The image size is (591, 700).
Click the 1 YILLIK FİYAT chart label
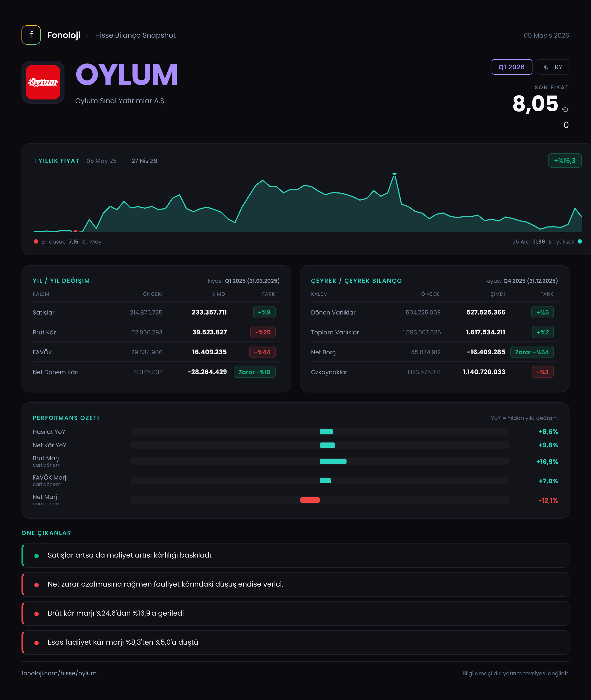pyautogui.click(x=56, y=160)
